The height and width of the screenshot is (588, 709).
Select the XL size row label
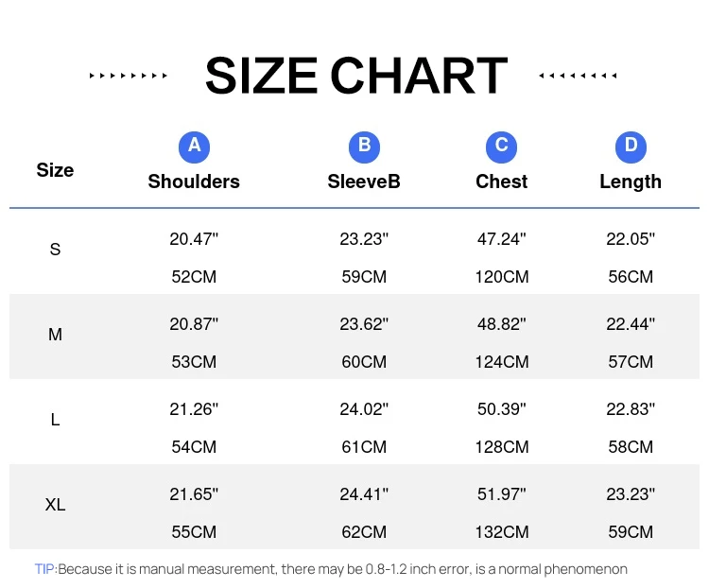point(55,505)
